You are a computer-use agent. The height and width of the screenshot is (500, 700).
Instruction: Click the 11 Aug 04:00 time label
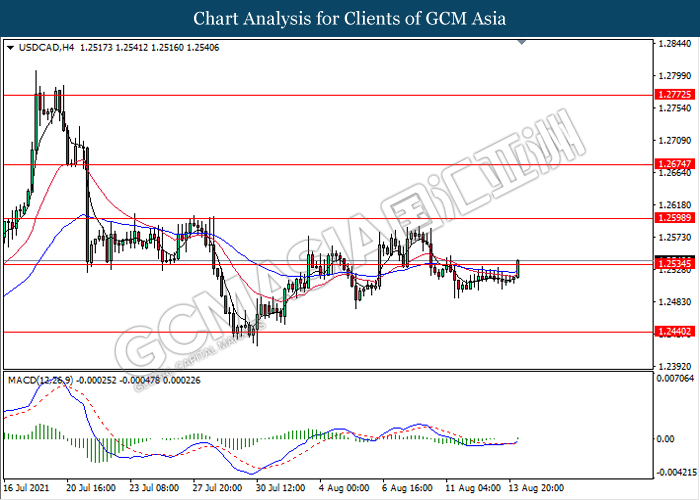[x=473, y=488]
